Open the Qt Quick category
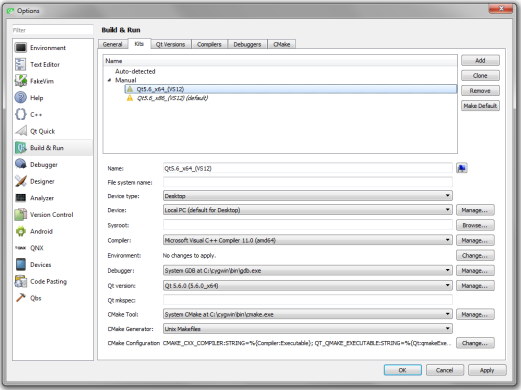 53,131
